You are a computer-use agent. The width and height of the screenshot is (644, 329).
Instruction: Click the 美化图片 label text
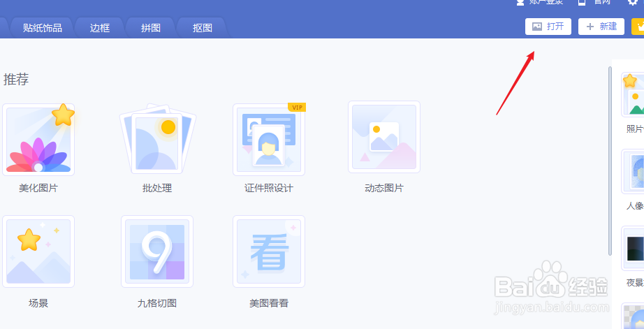[x=38, y=189]
